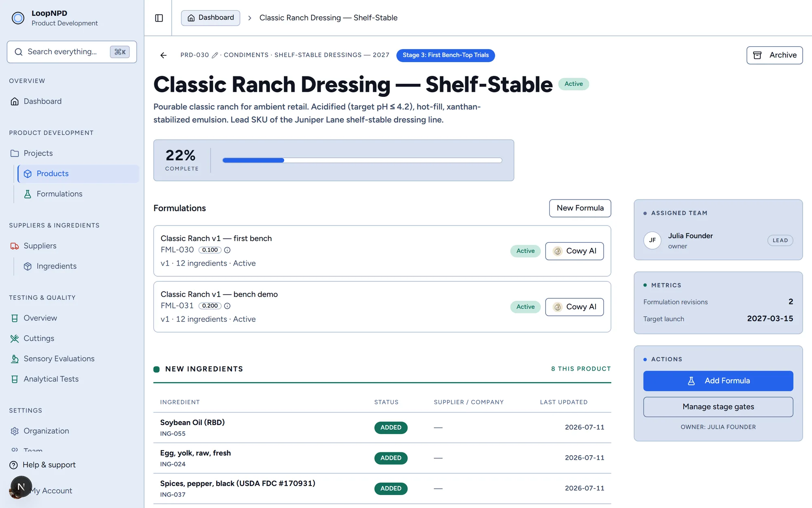Open Help & support
This screenshot has width=812, height=508.
43,465
